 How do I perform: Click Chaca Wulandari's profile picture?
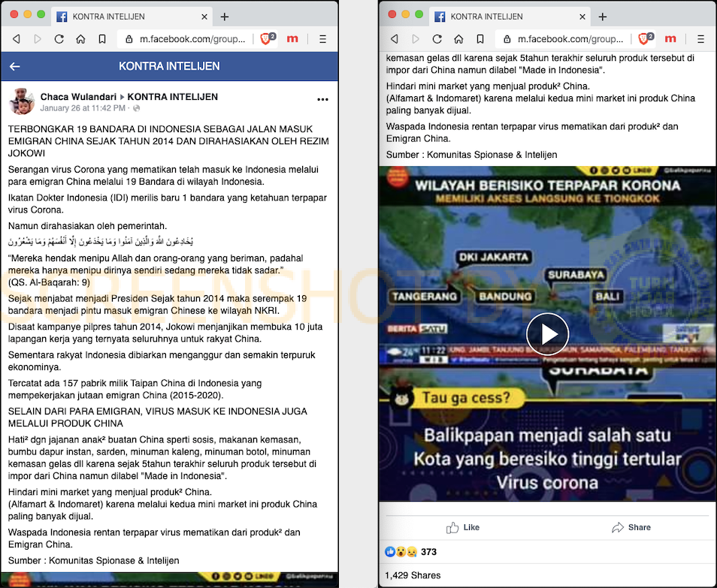22,101
